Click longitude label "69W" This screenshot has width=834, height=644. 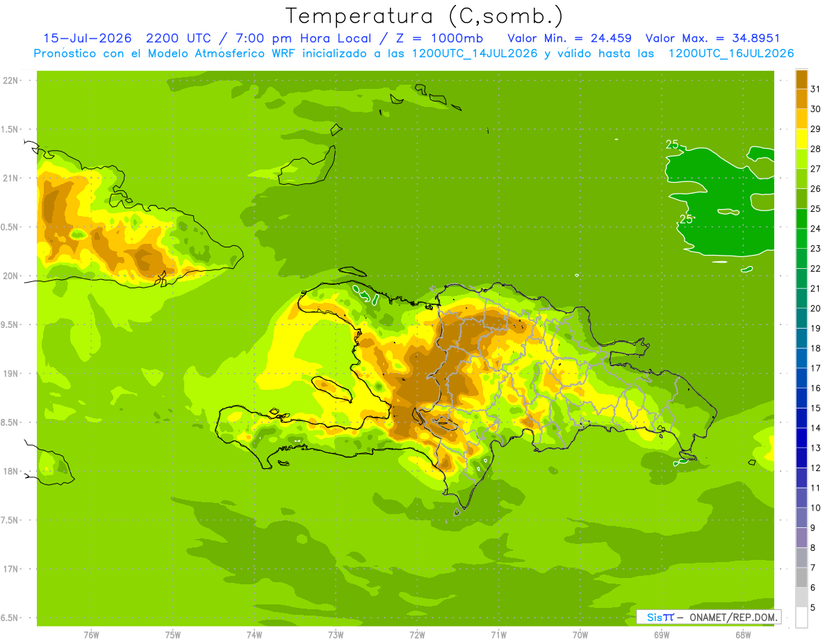point(662,635)
